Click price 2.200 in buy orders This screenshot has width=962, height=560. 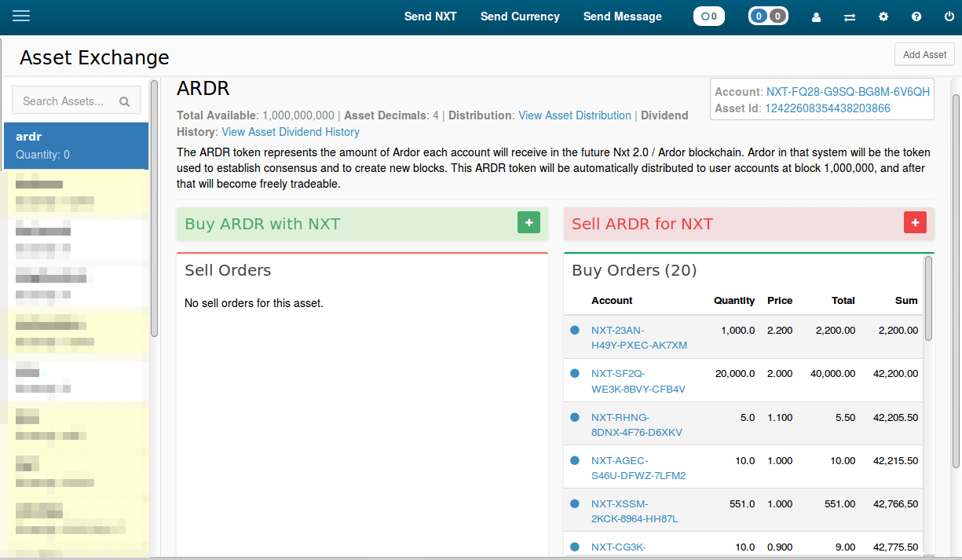[x=780, y=331]
